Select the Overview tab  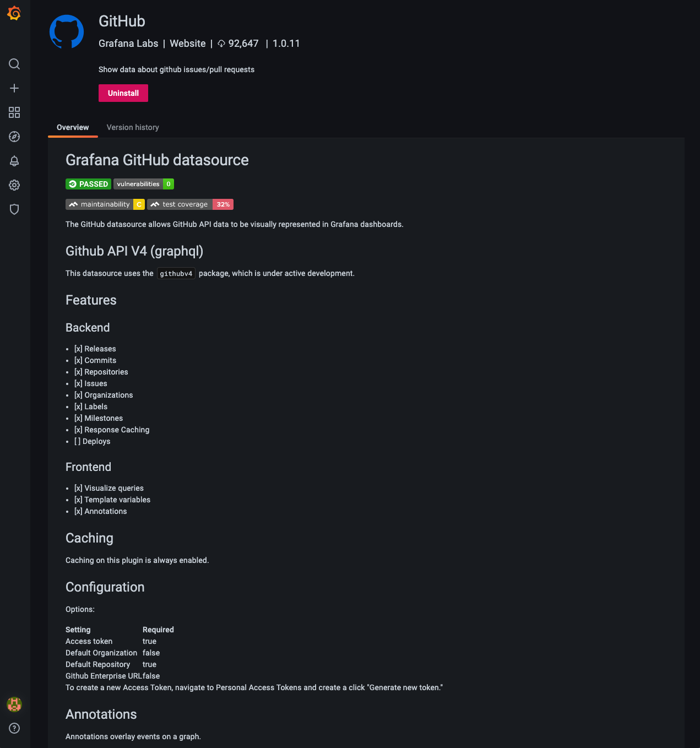(72, 127)
